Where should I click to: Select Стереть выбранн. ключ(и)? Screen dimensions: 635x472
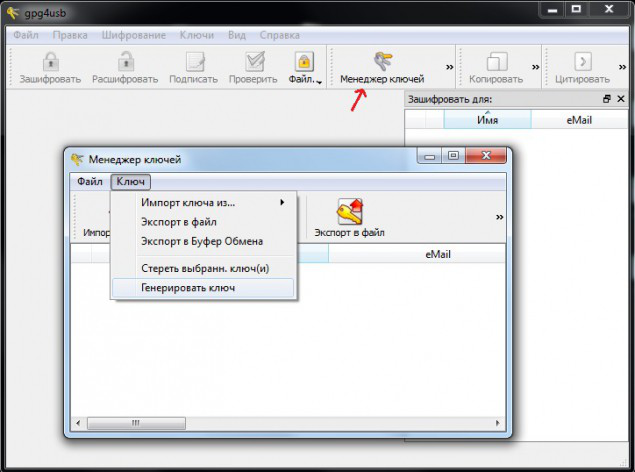pyautogui.click(x=203, y=268)
